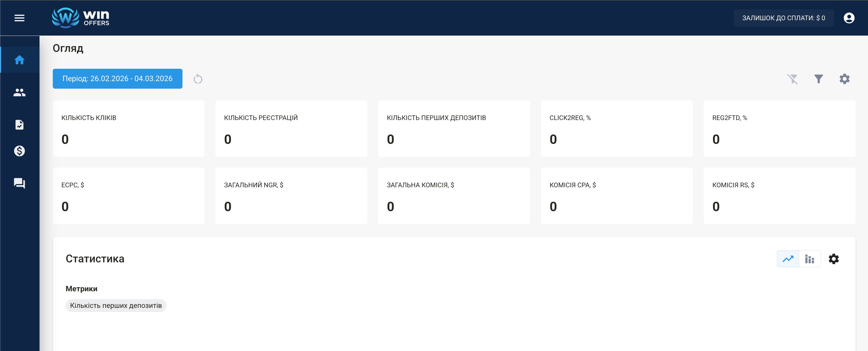Viewport: 868px width, 351px height.
Task: Open the reports document sidebar icon
Action: click(20, 125)
